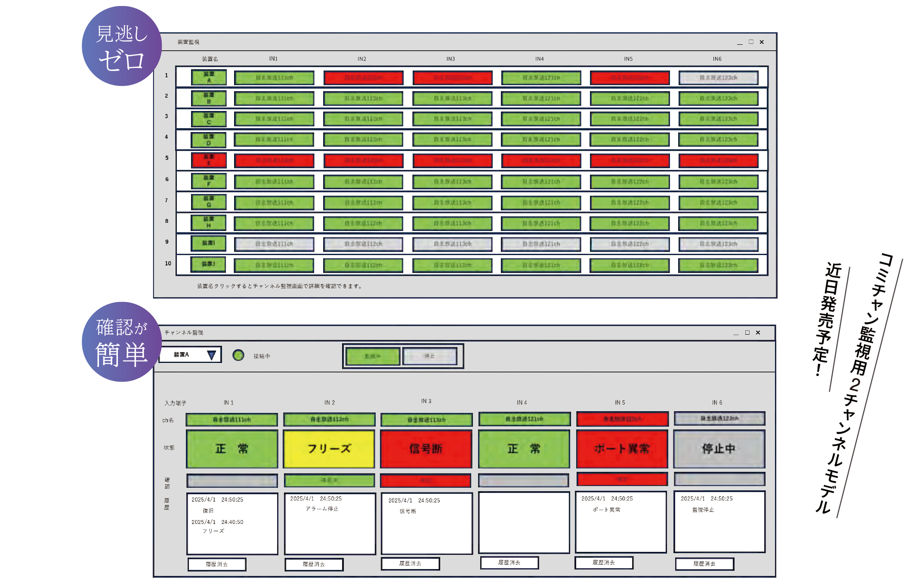Click grey IN1 channel cell of row 9

tap(274, 244)
